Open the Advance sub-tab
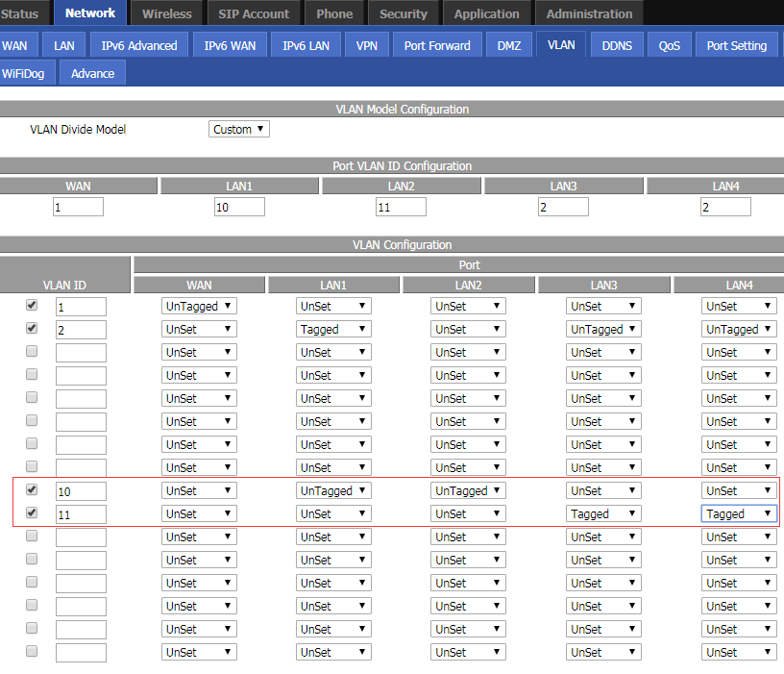The height and width of the screenshot is (674, 784). click(92, 74)
